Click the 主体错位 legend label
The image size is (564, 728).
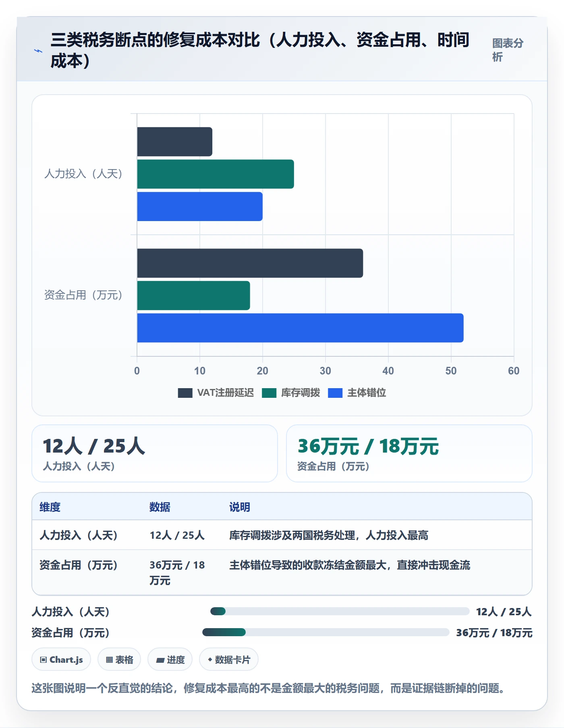pyautogui.click(x=367, y=393)
